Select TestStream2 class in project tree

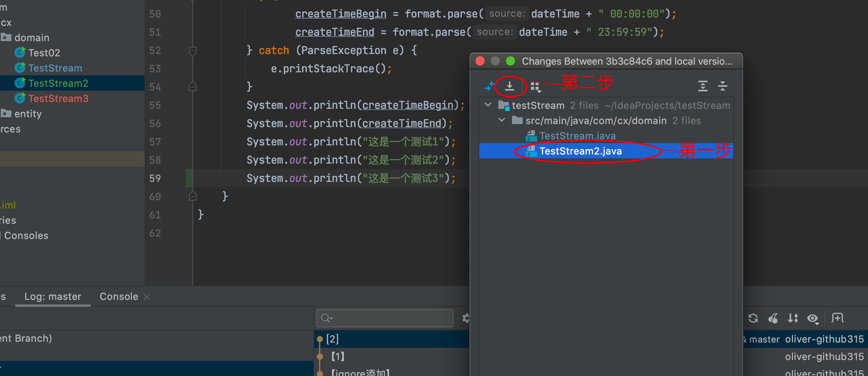coord(58,83)
